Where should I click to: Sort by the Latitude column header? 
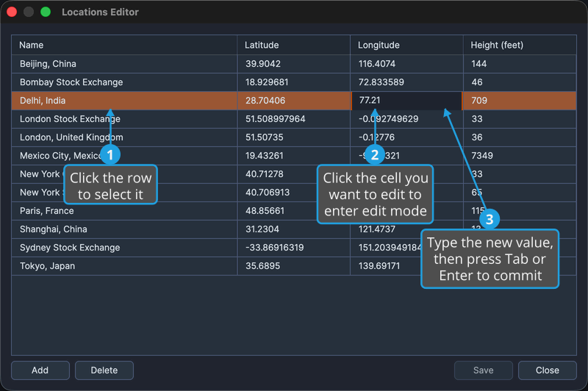tap(293, 45)
